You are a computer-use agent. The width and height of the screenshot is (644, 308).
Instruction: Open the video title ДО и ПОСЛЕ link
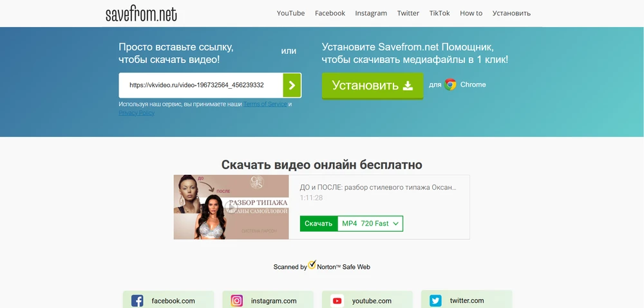tap(378, 187)
